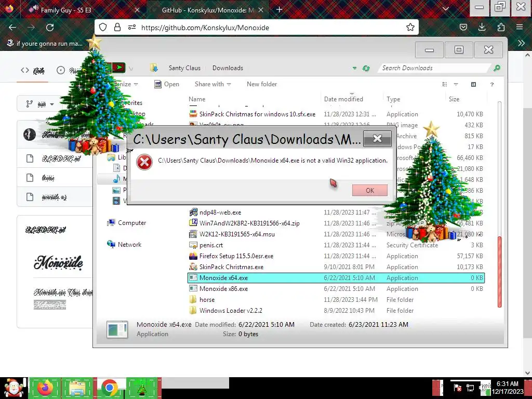The height and width of the screenshot is (399, 532).
Task: List all tabs dropdown arrow
Action: tap(446, 9)
